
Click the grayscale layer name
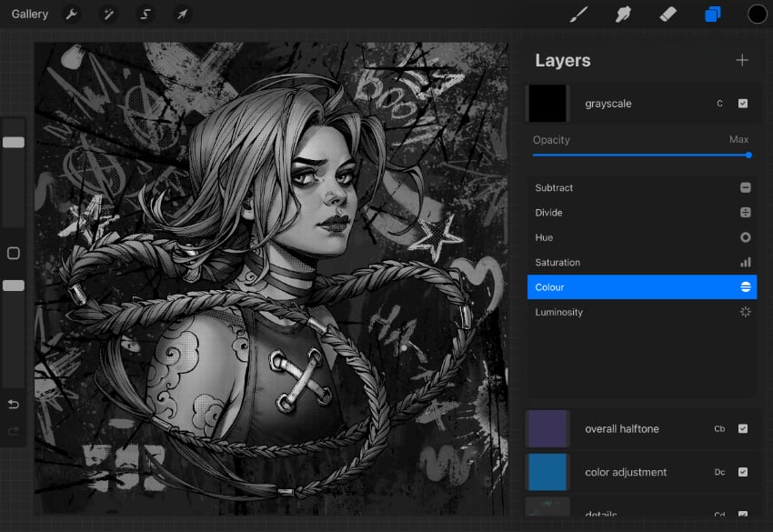pyautogui.click(x=608, y=104)
